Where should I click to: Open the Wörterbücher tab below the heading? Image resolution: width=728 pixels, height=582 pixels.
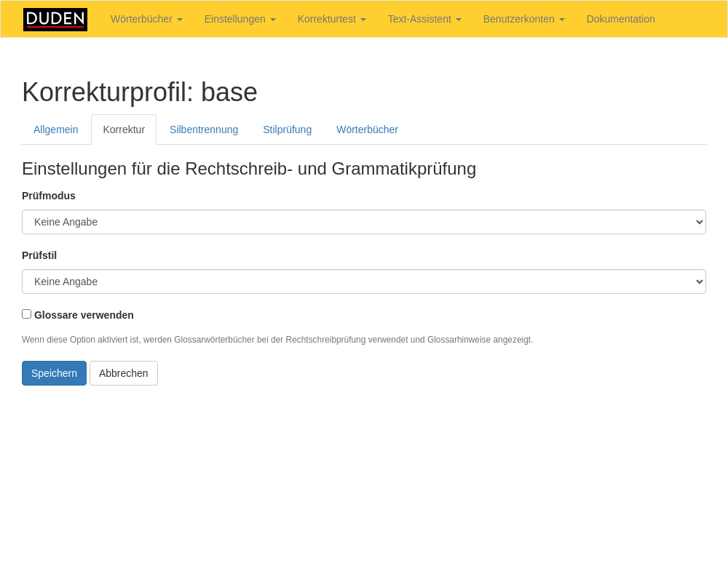point(367,129)
